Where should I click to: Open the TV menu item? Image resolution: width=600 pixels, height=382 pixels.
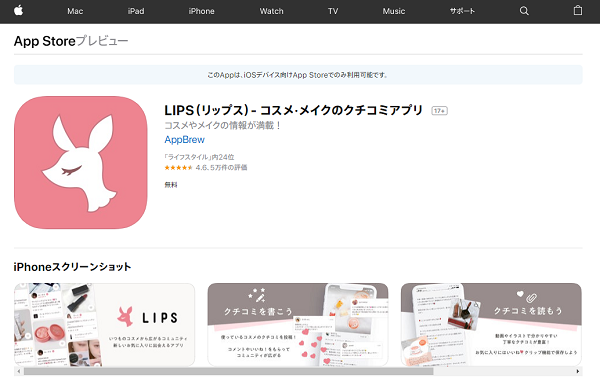click(333, 11)
